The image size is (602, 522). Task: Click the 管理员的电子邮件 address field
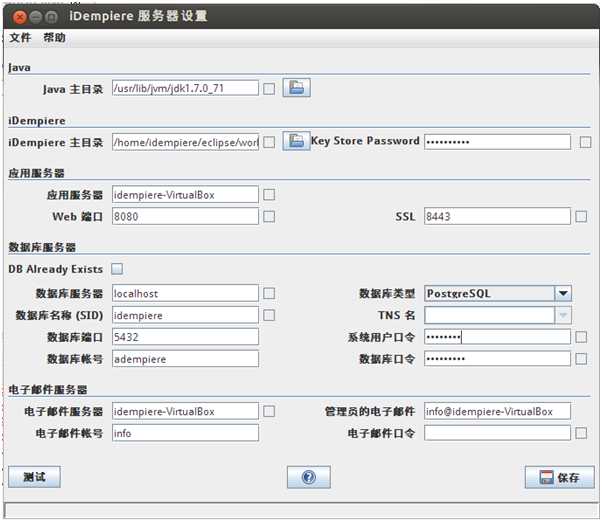498,411
